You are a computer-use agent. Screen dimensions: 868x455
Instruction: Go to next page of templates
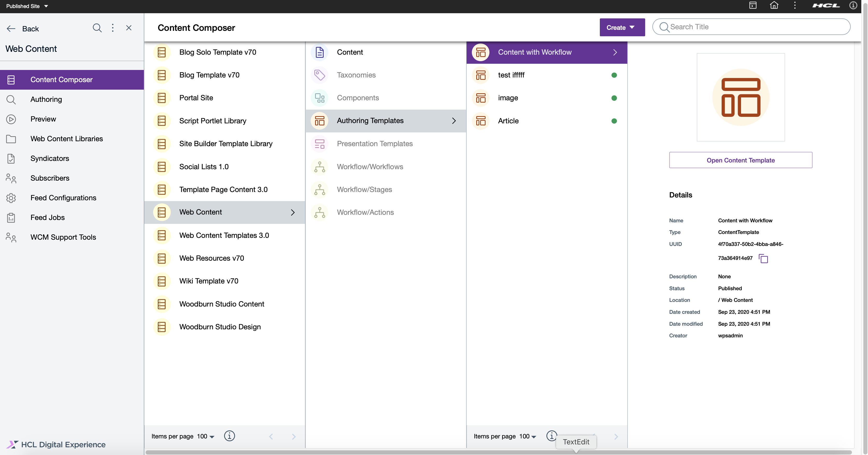[616, 437]
